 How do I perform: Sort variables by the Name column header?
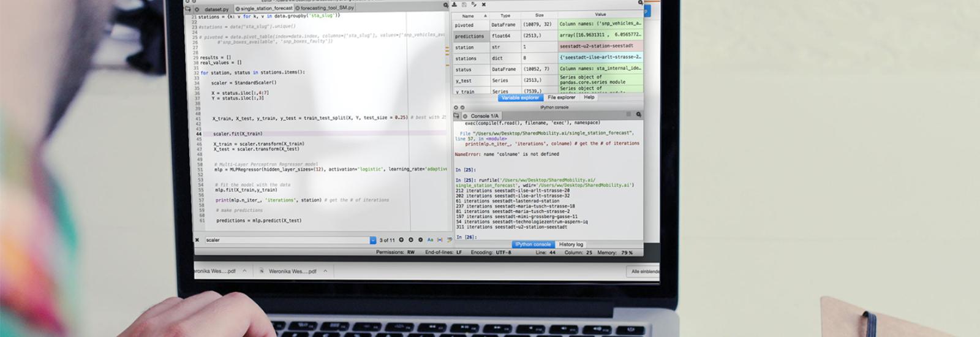[470, 16]
